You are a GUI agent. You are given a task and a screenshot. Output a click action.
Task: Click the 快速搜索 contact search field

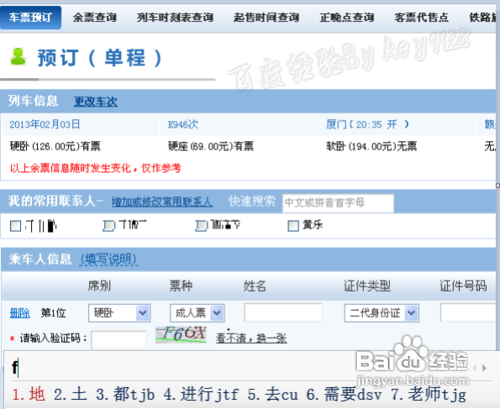[x=338, y=203]
